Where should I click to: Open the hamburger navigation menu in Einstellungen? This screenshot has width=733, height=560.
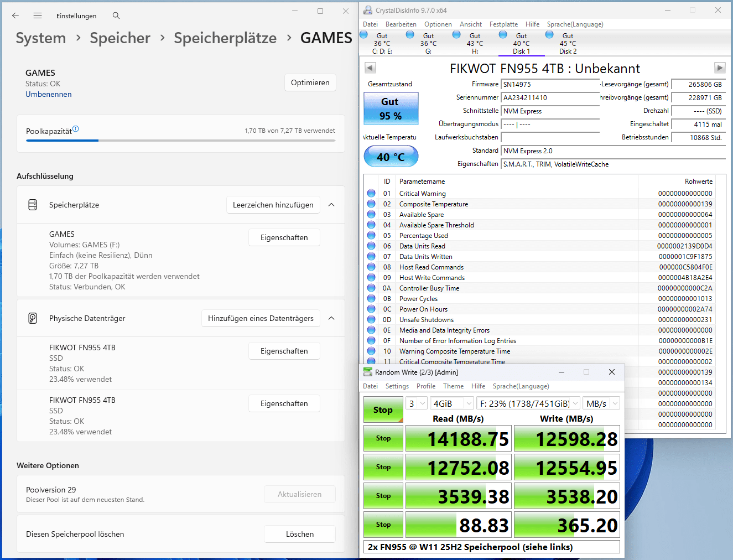pyautogui.click(x=38, y=15)
